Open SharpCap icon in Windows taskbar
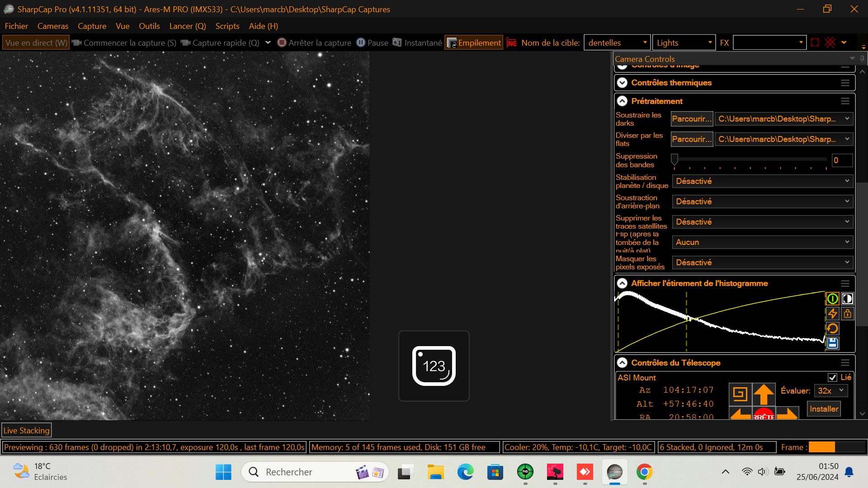The image size is (868, 488). 614,472
